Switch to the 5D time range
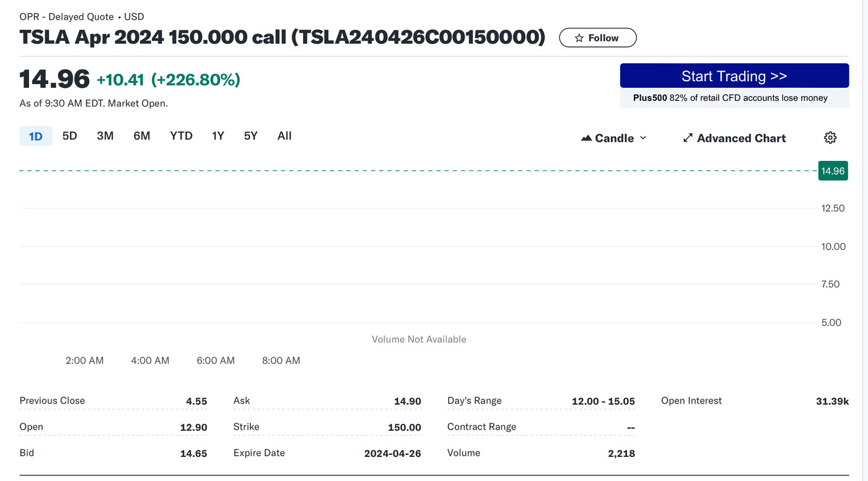The width and height of the screenshot is (868, 481). (x=69, y=136)
